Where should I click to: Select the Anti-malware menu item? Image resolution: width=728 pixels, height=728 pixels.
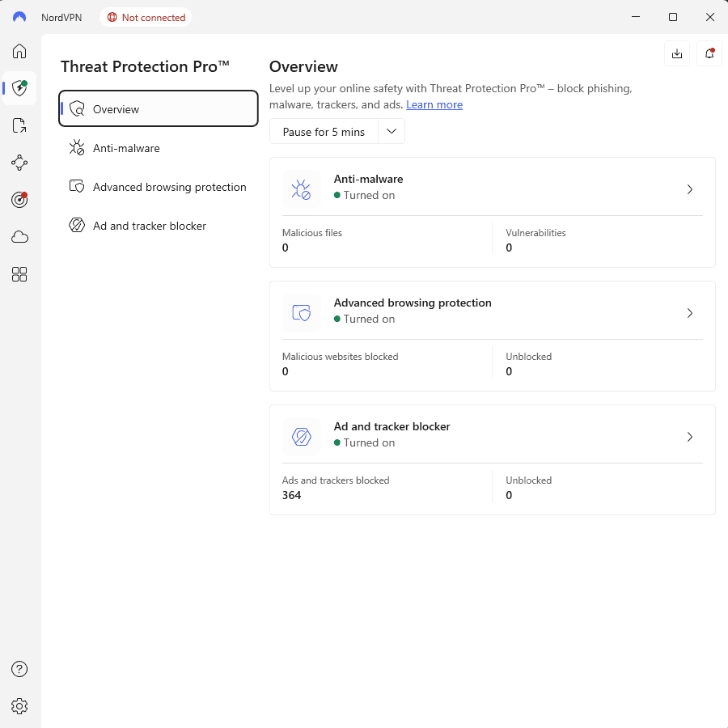click(x=126, y=148)
